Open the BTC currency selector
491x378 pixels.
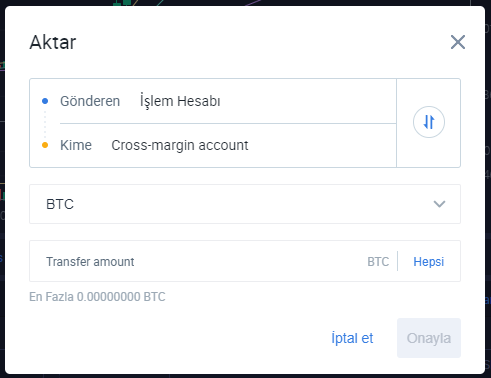[245, 204]
